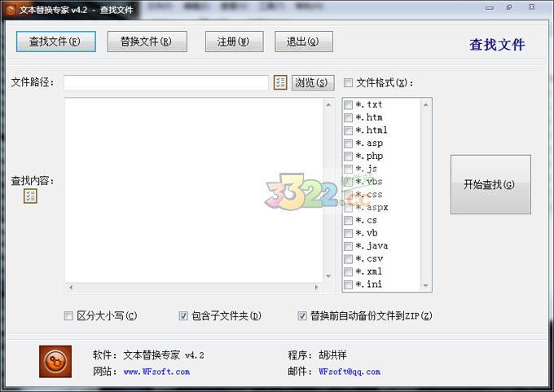Switch to 查找文件(F) mode

point(56,42)
